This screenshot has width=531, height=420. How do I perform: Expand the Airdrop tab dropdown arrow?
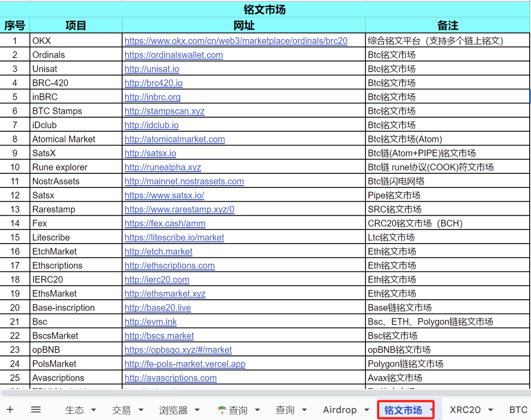click(x=366, y=410)
